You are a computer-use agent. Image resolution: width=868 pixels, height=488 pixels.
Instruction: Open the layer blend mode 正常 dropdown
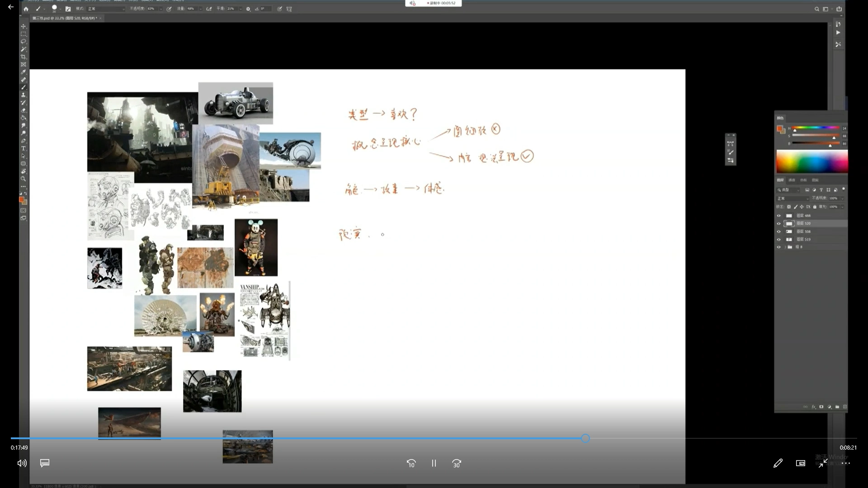793,198
